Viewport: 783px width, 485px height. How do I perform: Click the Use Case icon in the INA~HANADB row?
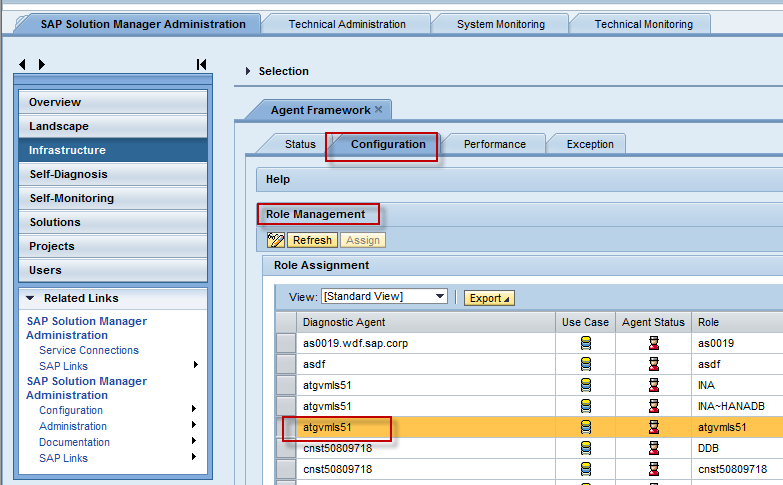click(x=586, y=406)
